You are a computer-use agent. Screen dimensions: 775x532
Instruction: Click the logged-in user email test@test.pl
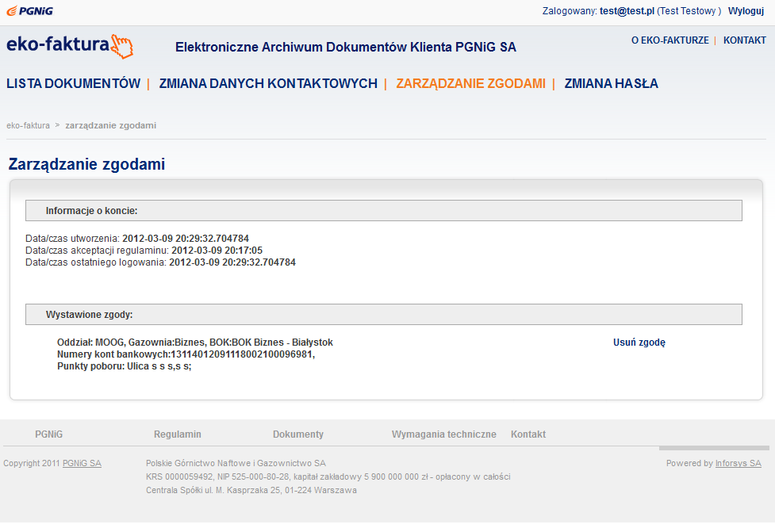(627, 11)
